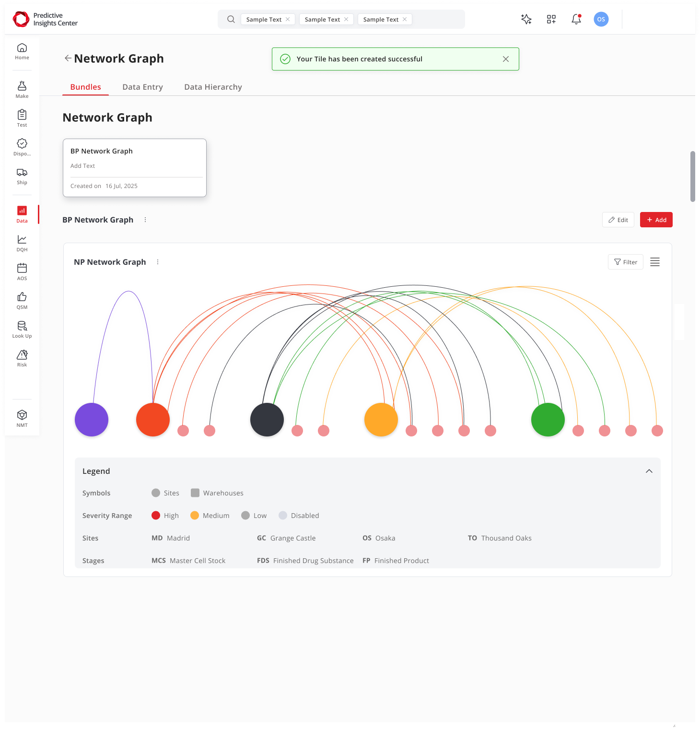Go to Ship in the sidebar
The height and width of the screenshot is (729, 700).
[x=22, y=176]
